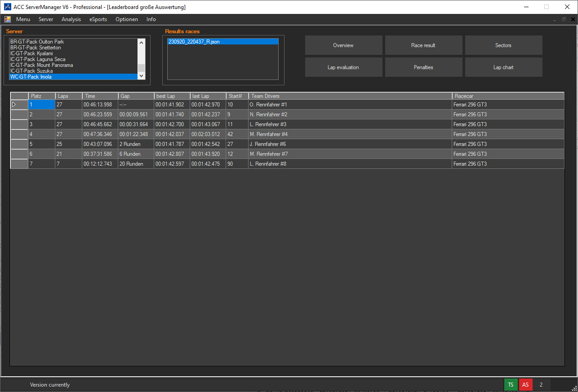The width and height of the screenshot is (578, 392).
Task: Click the resize grip in the status bar corner
Action: 574,388
